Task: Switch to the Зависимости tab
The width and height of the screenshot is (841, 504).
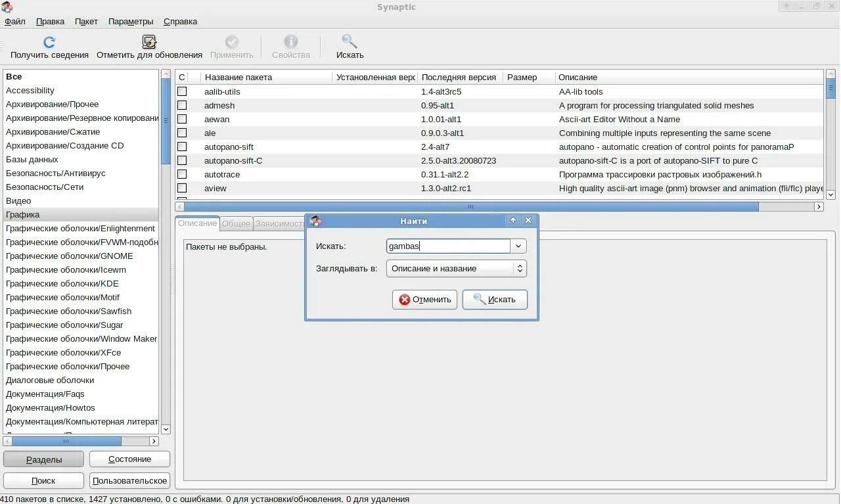Action: 279,223
